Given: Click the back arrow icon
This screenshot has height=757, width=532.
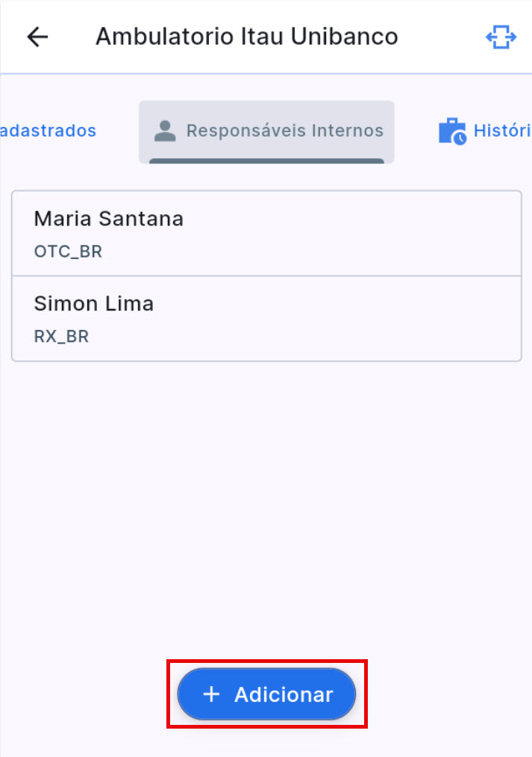Looking at the screenshot, I should (x=37, y=36).
